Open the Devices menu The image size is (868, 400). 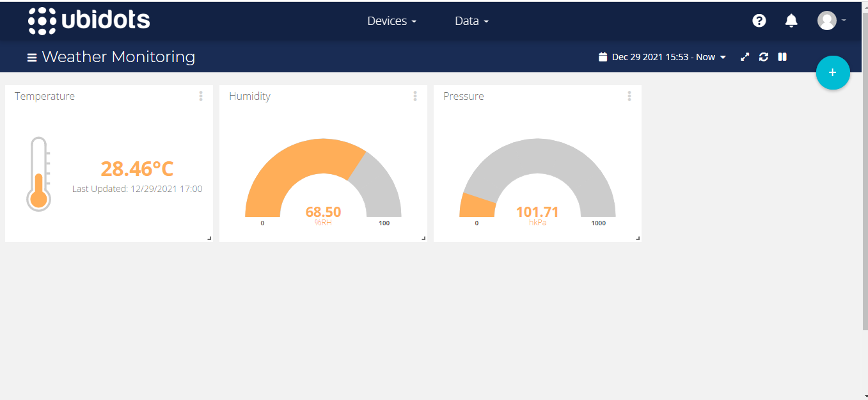coord(391,21)
